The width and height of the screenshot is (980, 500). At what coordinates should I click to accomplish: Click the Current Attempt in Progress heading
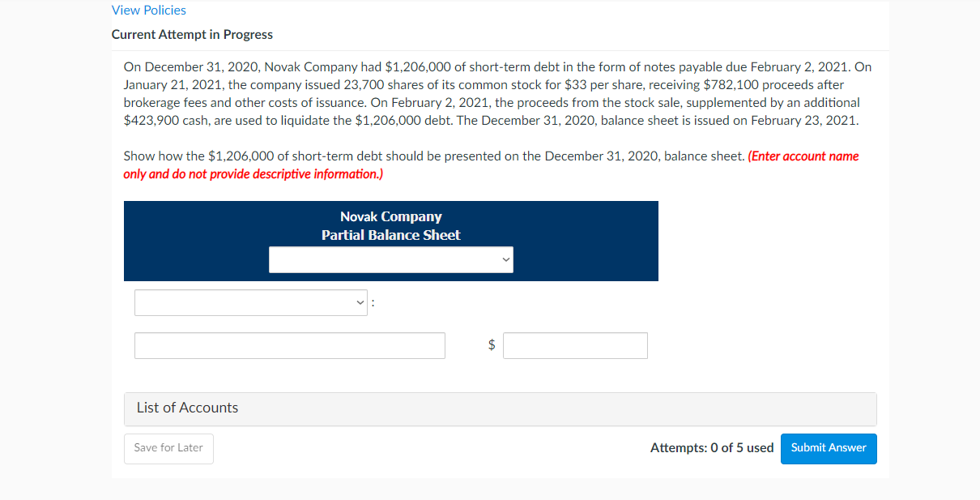[x=192, y=34]
